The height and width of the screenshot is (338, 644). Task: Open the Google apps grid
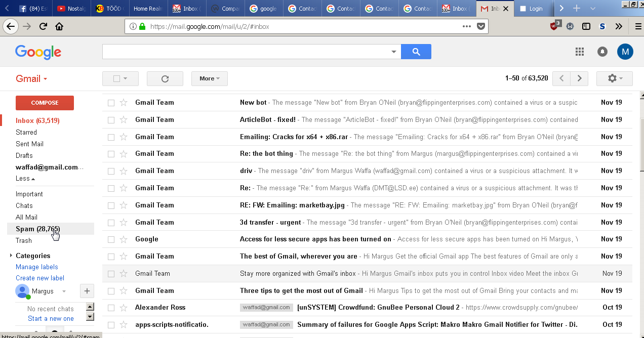(x=580, y=52)
